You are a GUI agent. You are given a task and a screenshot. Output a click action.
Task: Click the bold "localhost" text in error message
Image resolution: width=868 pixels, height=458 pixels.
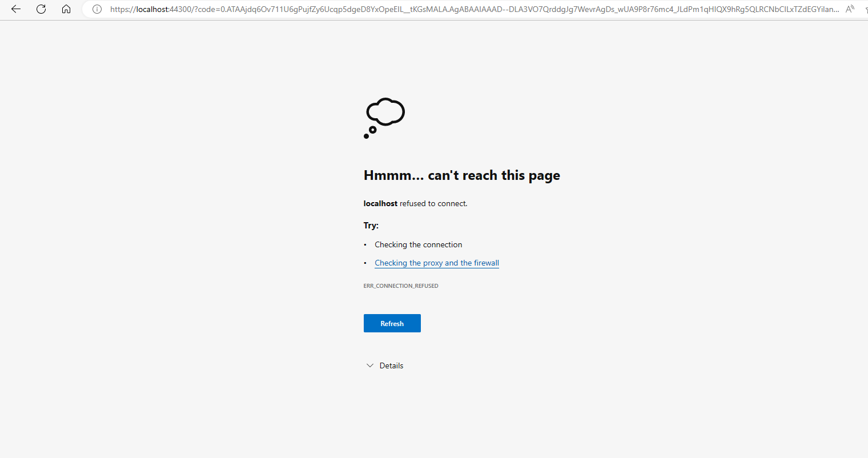pyautogui.click(x=380, y=203)
